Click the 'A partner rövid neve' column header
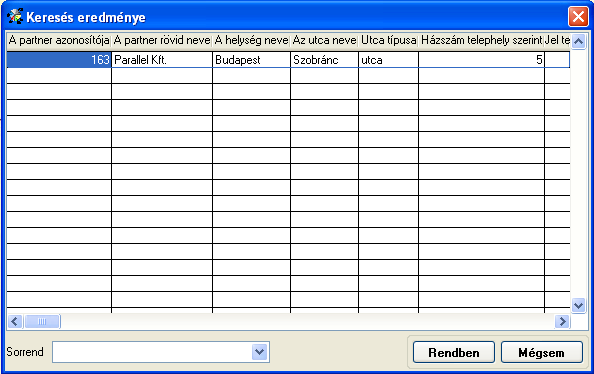The image size is (594, 374). [x=162, y=40]
